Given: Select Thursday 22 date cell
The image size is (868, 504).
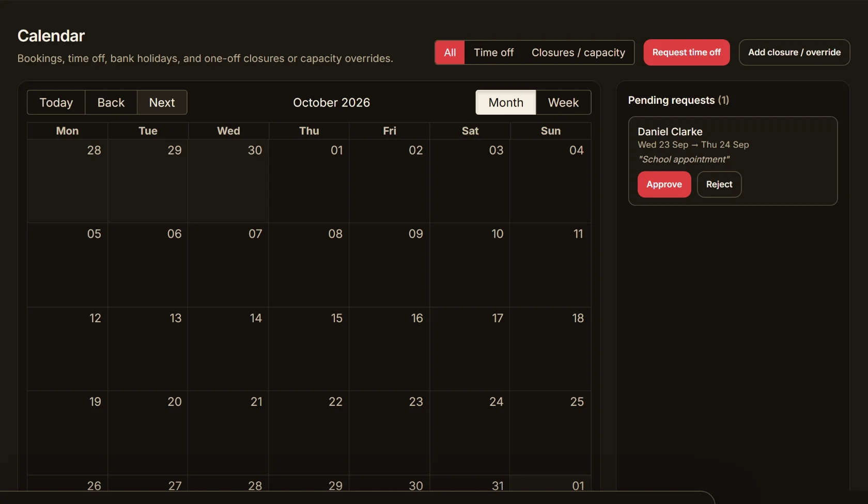Looking at the screenshot, I should coord(309,433).
